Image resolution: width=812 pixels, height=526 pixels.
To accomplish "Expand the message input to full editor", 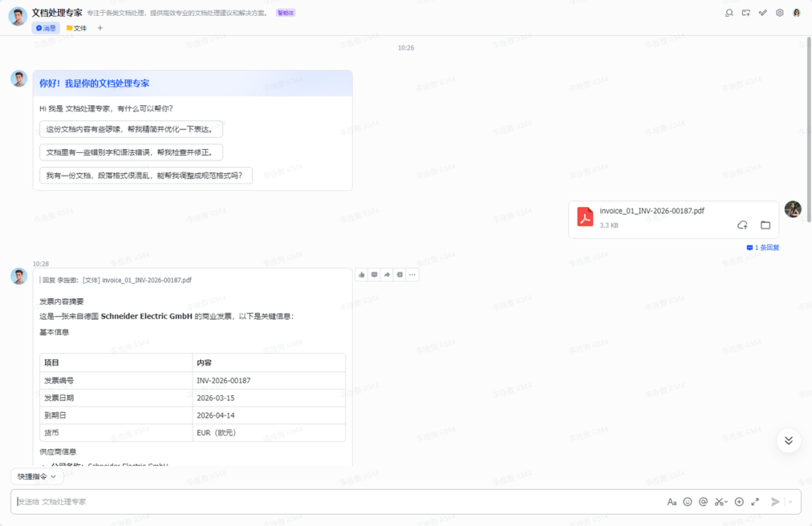I will (x=755, y=502).
